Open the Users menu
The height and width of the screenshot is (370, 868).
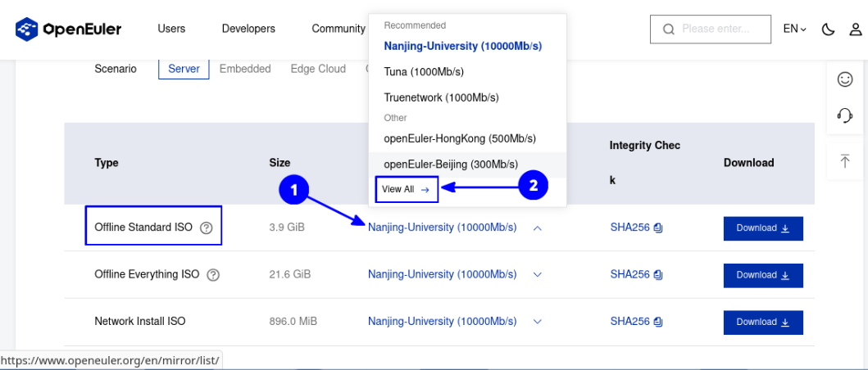point(171,29)
